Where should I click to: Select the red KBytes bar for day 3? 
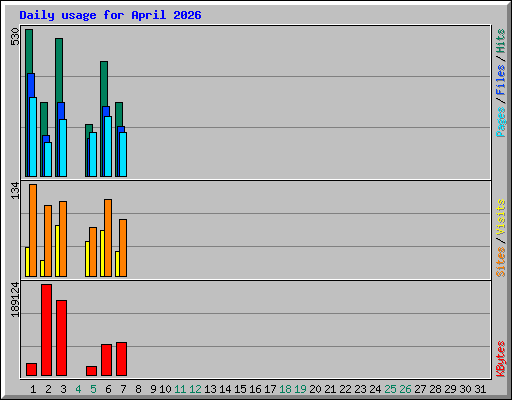click(x=61, y=338)
